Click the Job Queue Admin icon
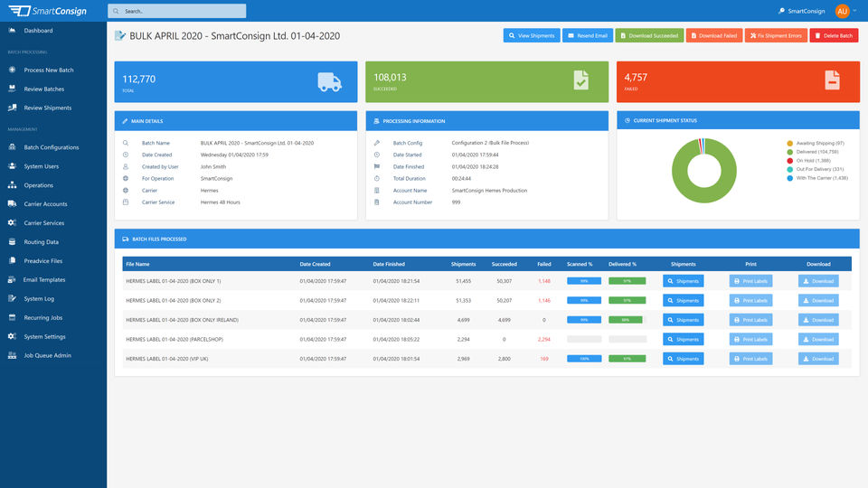 pyautogui.click(x=12, y=355)
